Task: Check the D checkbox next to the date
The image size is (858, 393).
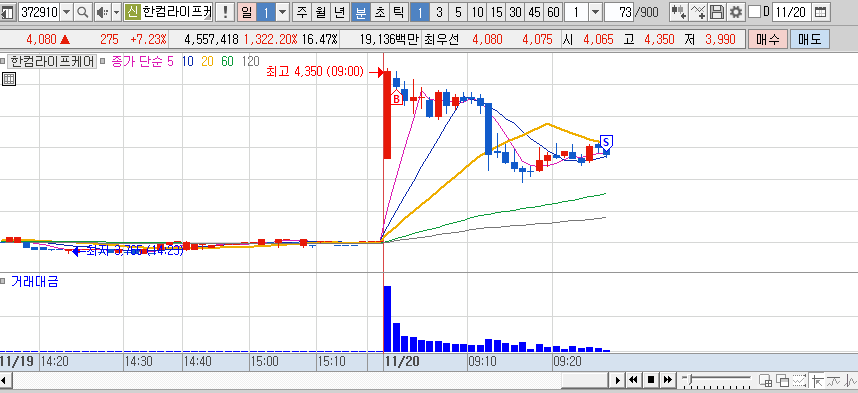Action: click(x=755, y=11)
